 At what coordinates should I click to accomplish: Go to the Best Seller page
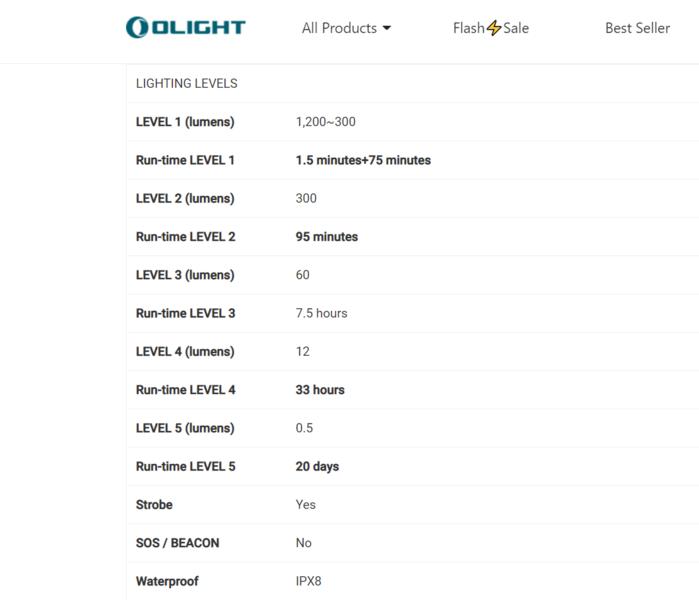click(x=637, y=28)
